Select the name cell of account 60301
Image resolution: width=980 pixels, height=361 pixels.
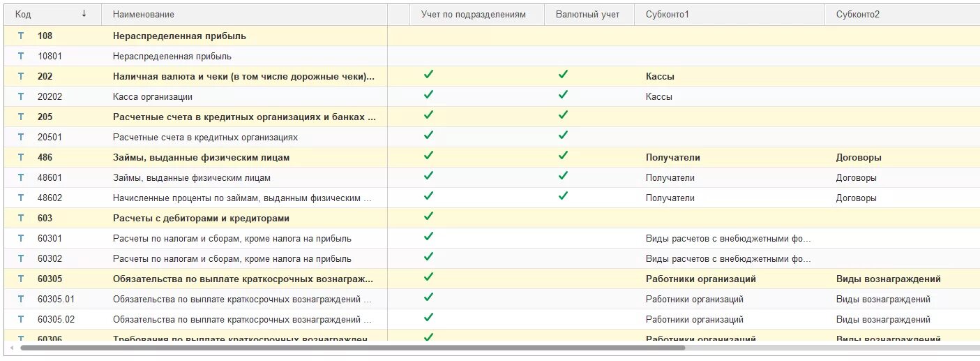(x=244, y=238)
